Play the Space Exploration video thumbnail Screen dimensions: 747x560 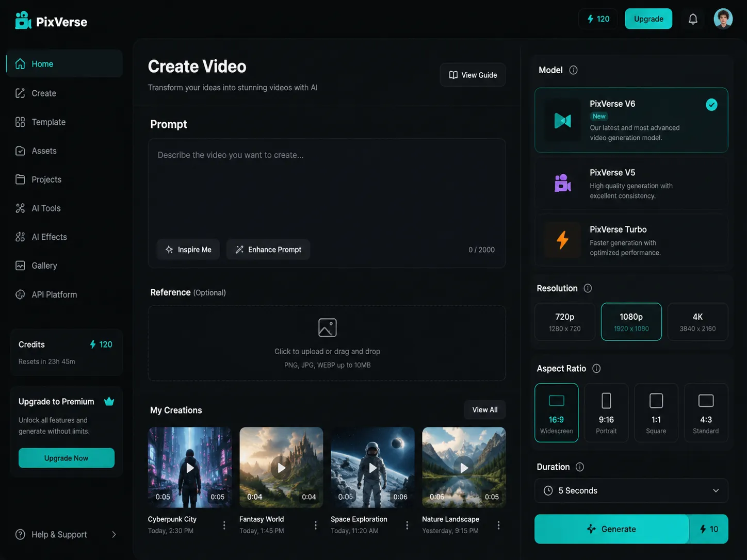(372, 467)
